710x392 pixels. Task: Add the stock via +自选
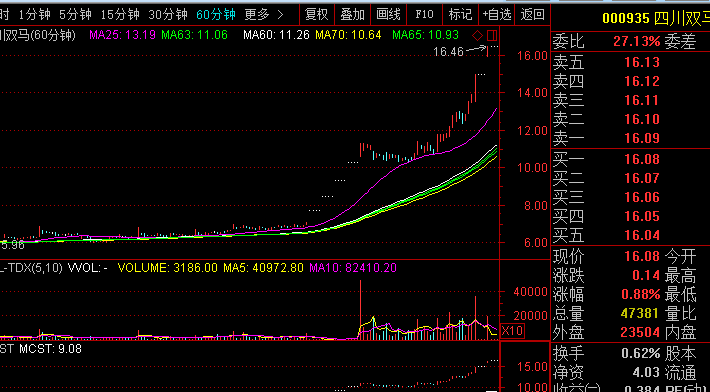pos(497,15)
